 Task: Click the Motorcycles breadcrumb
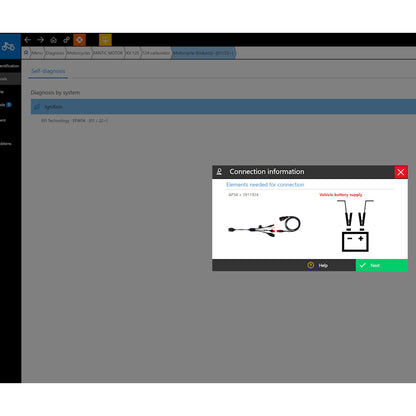[x=78, y=53]
